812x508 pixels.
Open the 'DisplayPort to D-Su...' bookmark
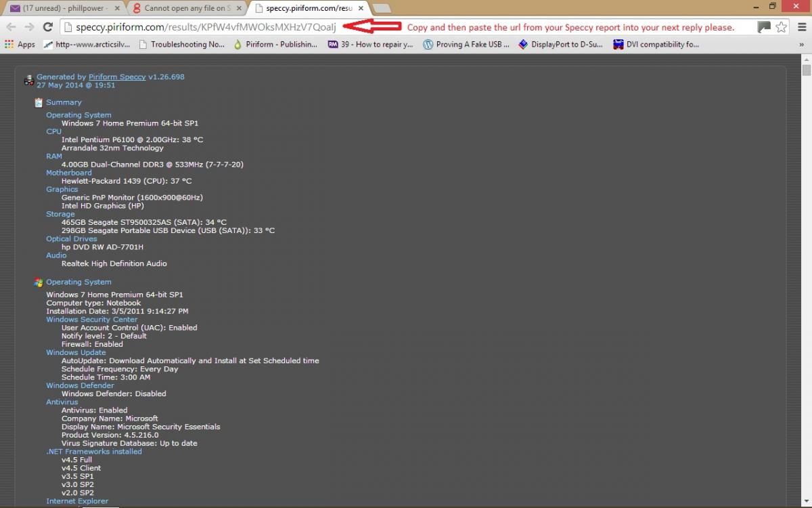tap(562, 45)
